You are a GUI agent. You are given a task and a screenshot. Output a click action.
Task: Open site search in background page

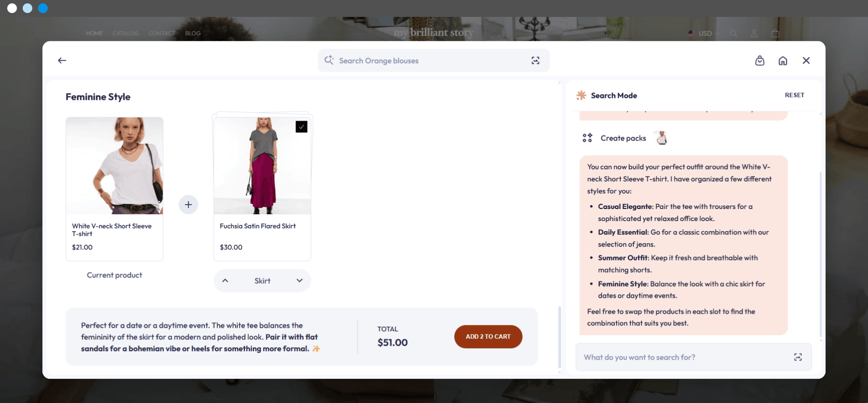[733, 33]
